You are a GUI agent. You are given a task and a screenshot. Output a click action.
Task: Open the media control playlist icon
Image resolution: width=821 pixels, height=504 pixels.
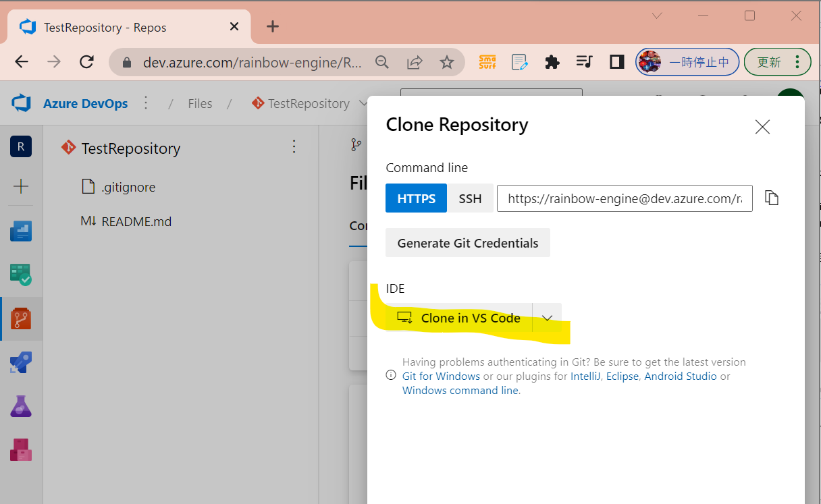click(585, 62)
